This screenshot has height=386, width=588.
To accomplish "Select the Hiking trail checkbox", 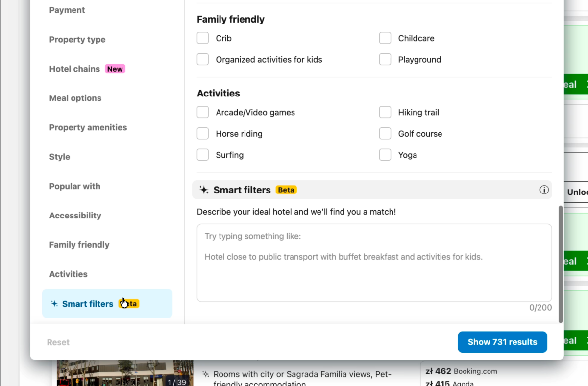I will (x=385, y=112).
